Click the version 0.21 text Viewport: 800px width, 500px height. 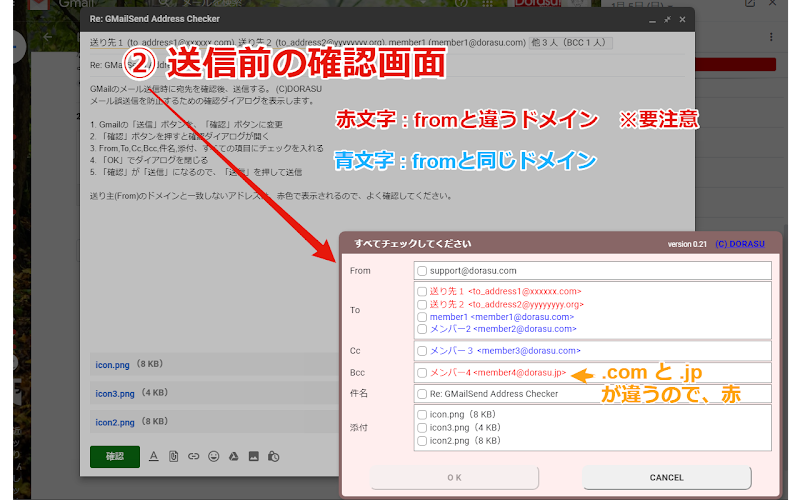click(x=687, y=244)
